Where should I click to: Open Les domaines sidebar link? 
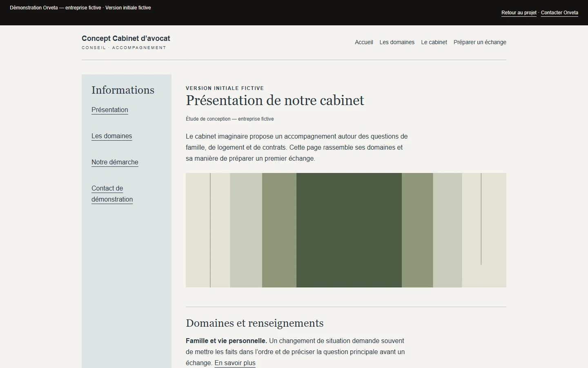pyautogui.click(x=111, y=136)
